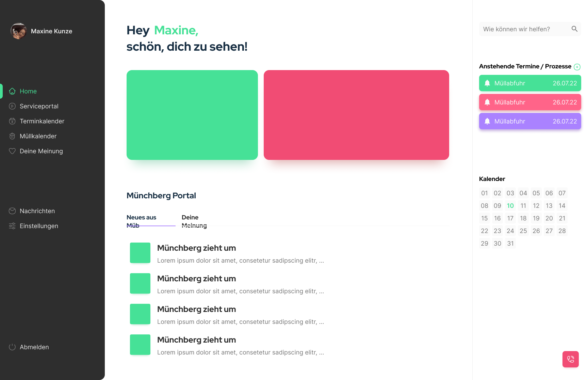
Task: Open the first Münchberg zieht um article
Action: click(196, 248)
